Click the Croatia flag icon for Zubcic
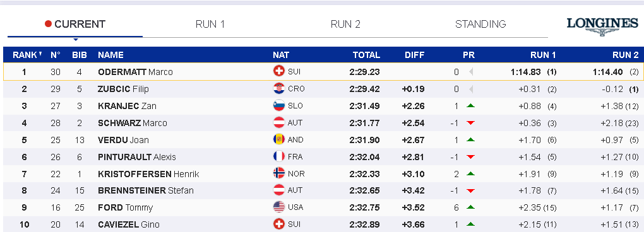 279,88
